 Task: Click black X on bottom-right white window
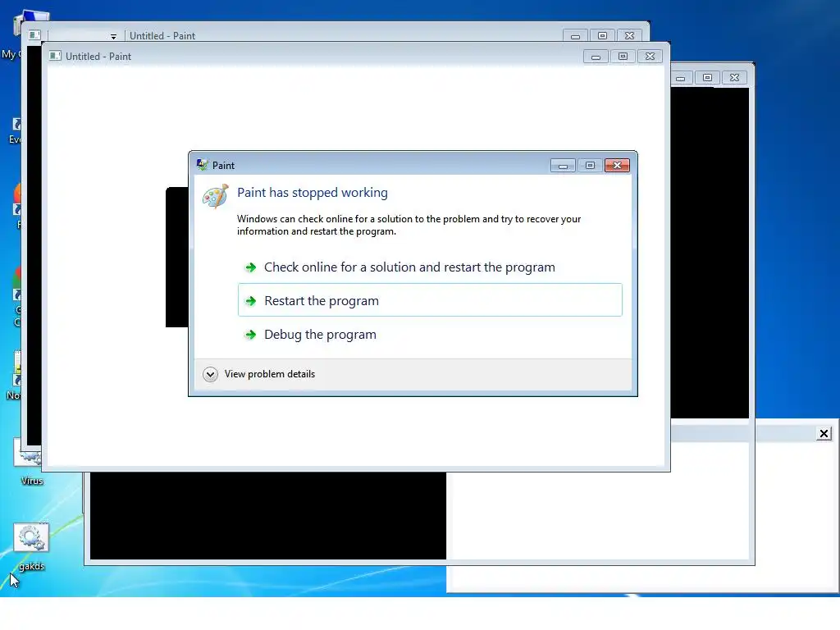[824, 433]
